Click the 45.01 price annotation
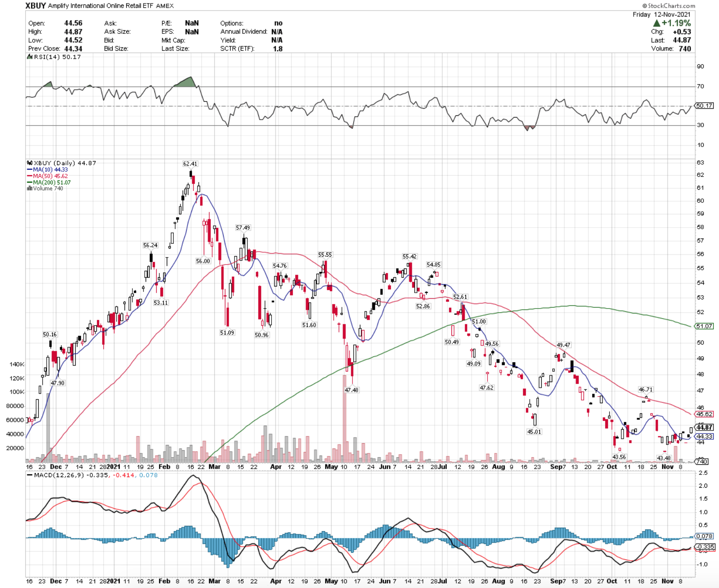 pos(534,432)
